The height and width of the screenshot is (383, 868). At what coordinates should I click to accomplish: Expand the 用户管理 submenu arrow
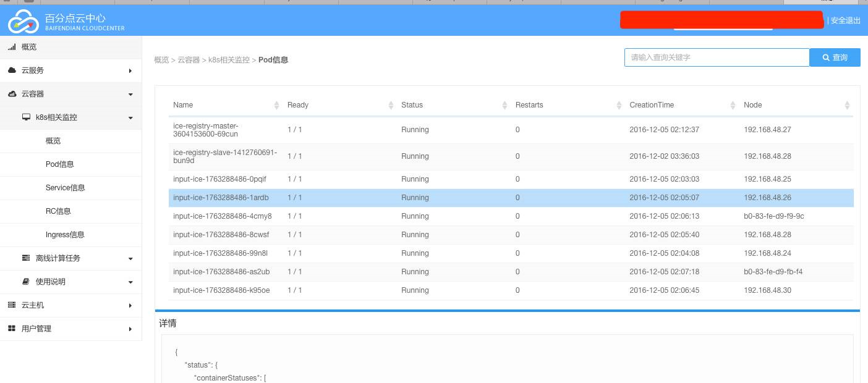point(130,329)
